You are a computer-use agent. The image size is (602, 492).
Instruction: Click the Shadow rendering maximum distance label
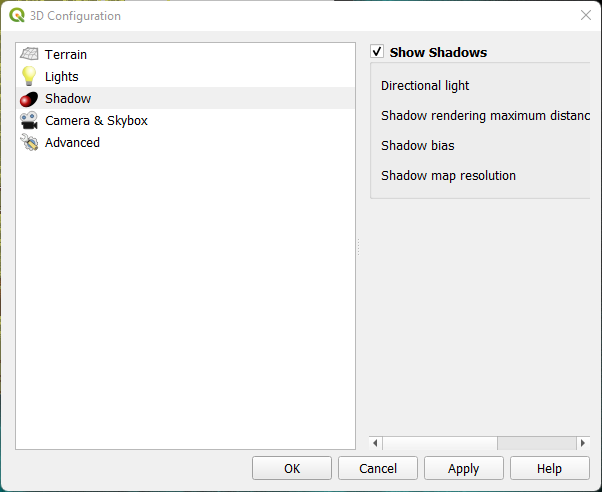(485, 116)
